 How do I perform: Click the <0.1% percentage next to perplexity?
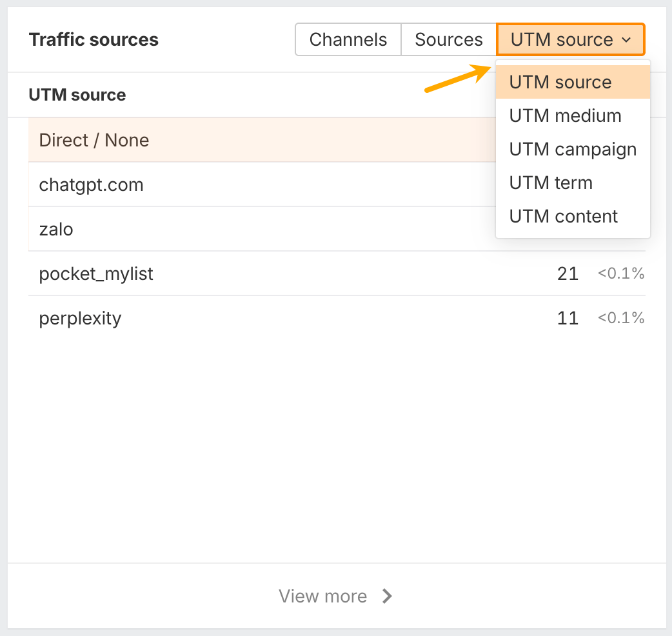click(x=620, y=318)
